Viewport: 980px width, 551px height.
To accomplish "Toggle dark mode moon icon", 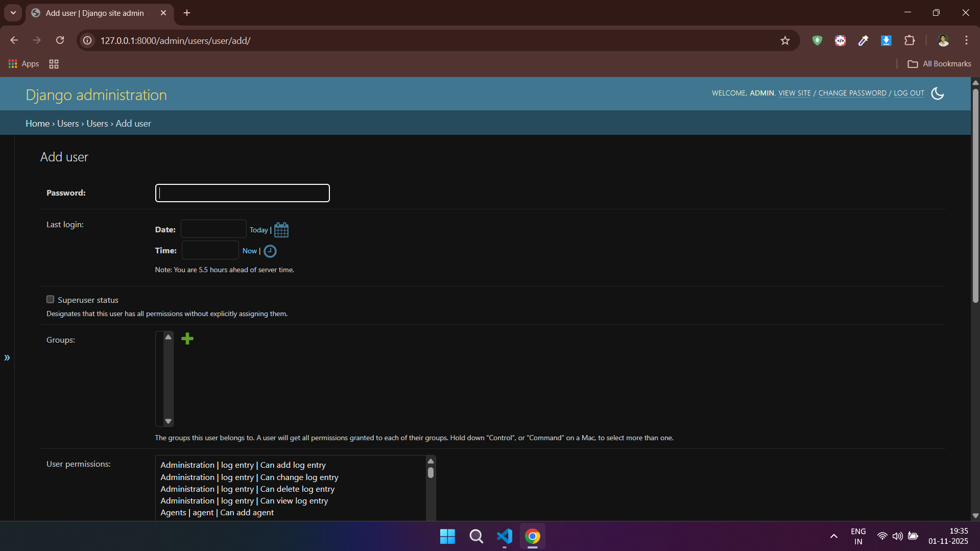I will click(938, 93).
